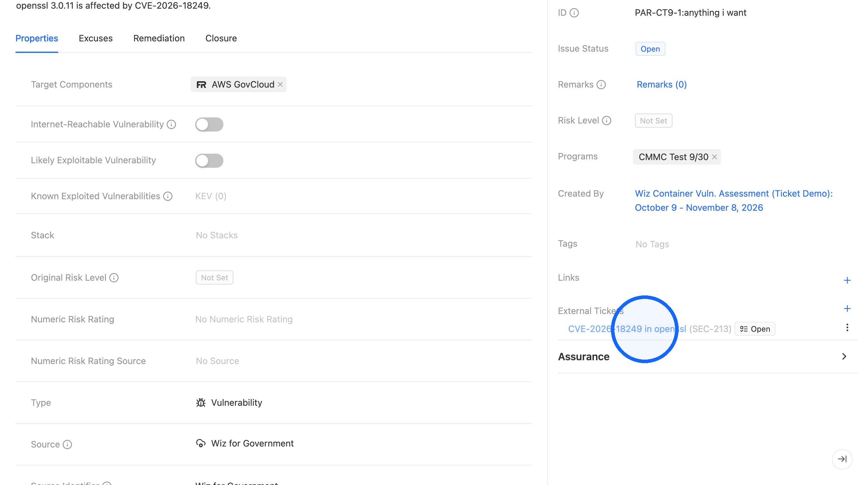This screenshot has height=485, width=868.
Task: Click the KEV (0) value
Action: point(211,196)
